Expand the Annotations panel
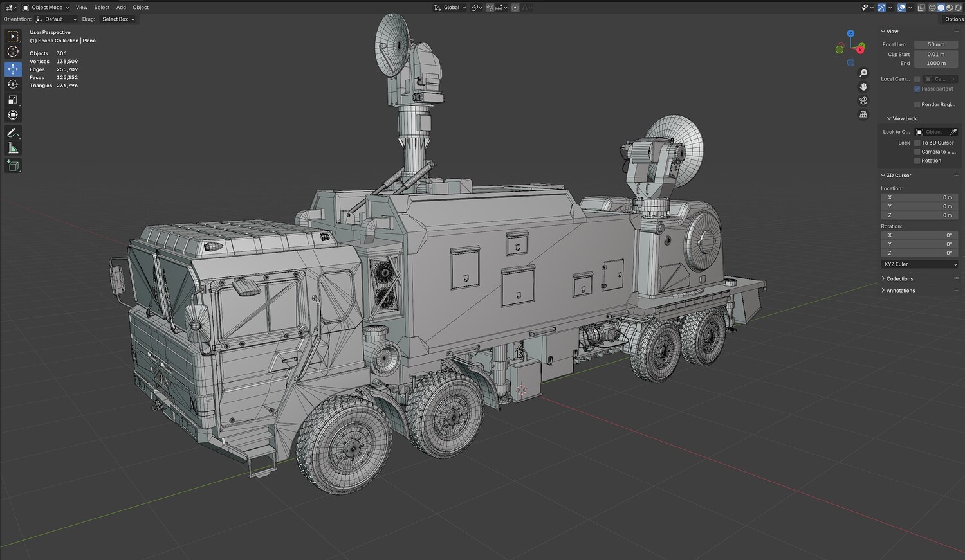The image size is (965, 560). (899, 291)
